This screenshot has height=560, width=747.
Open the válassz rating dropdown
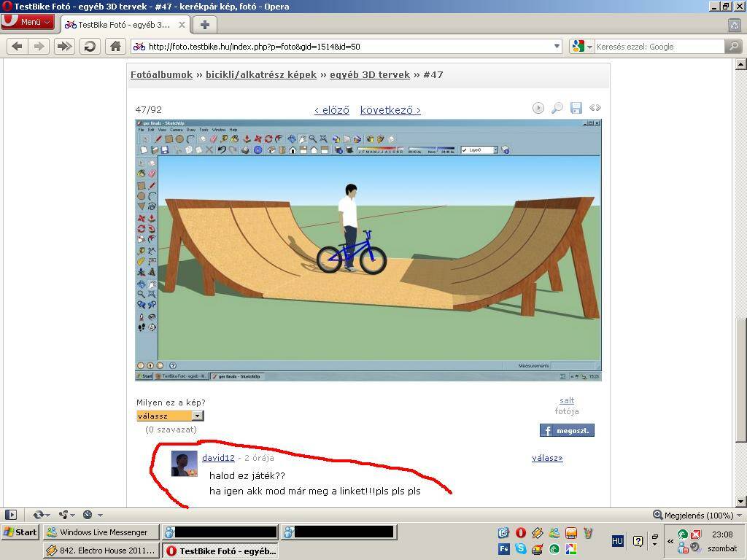(x=170, y=416)
